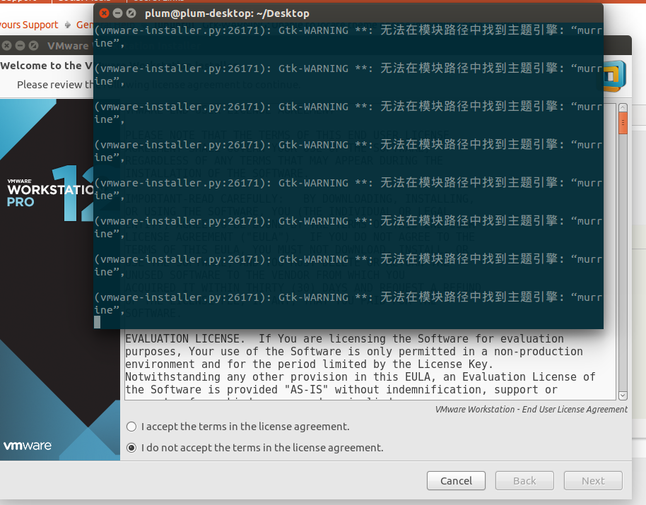Image resolution: width=646 pixels, height=505 pixels.
Task: Select "I accept the terms" radio button
Action: [x=132, y=427]
